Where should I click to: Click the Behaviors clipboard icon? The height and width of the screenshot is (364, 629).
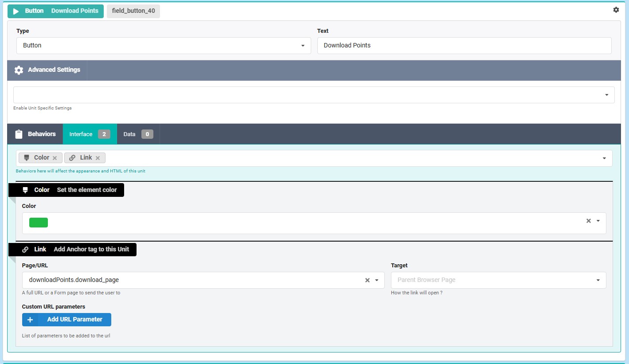point(19,134)
